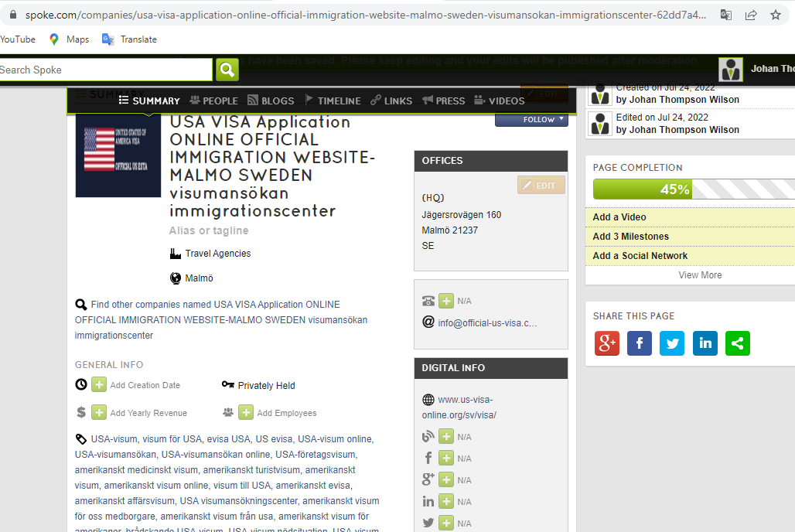Open the Translate bookmark
This screenshot has height=532, width=795.
click(129, 39)
